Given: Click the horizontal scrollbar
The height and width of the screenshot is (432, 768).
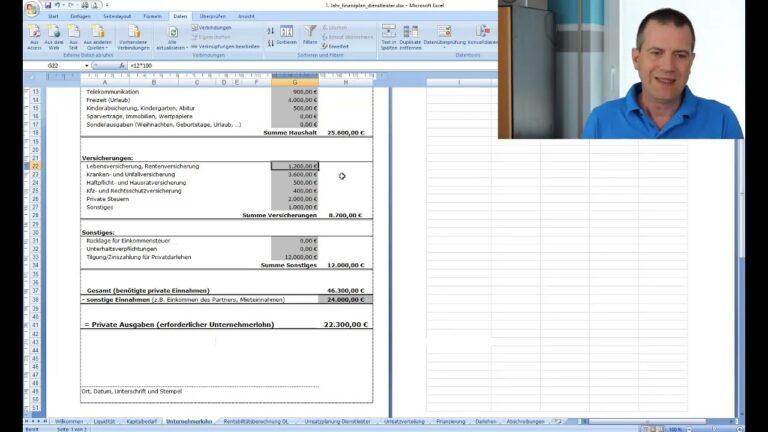Looking at the screenshot, I should click(x=647, y=421).
